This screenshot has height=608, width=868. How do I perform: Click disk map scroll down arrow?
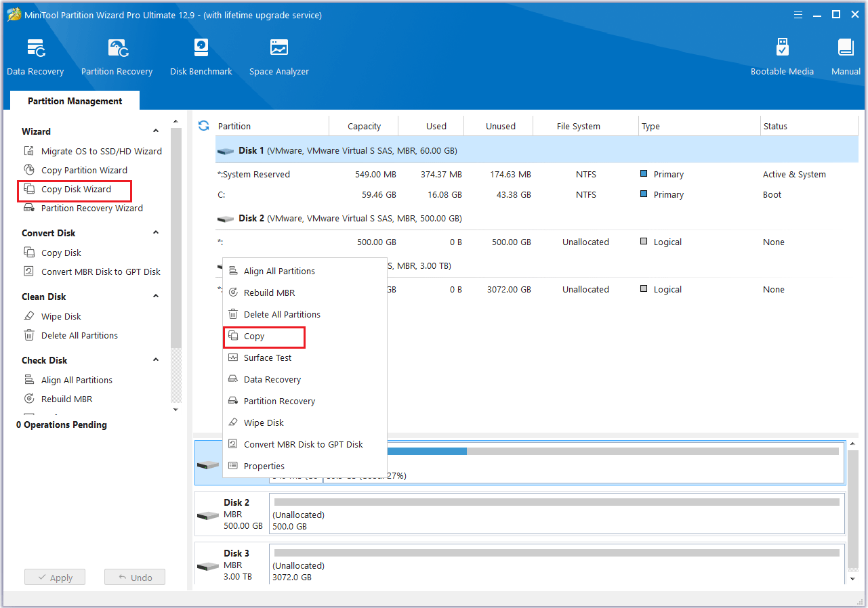(x=853, y=579)
